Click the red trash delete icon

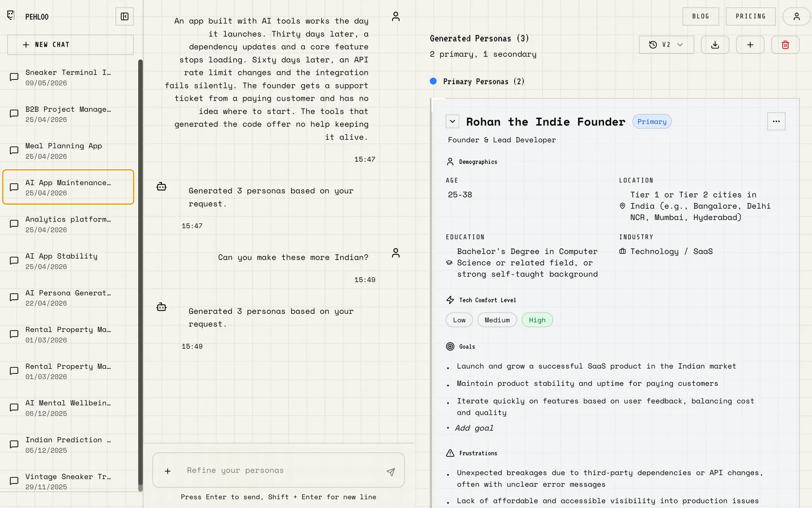785,45
